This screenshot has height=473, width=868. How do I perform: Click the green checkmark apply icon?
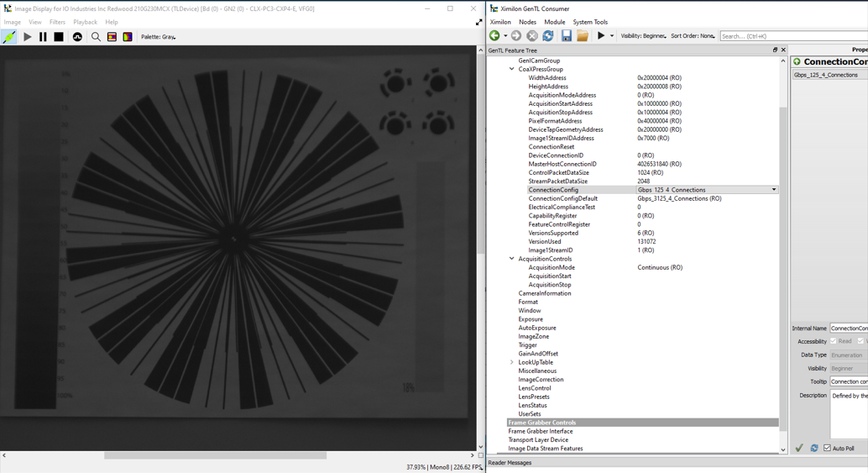click(x=799, y=448)
